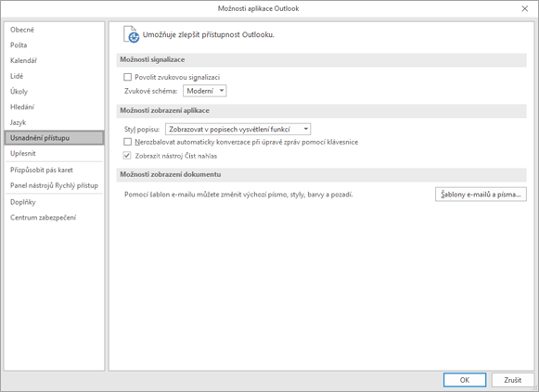Open the Doplňky category
Viewport: 539px width, 392px height.
point(22,202)
